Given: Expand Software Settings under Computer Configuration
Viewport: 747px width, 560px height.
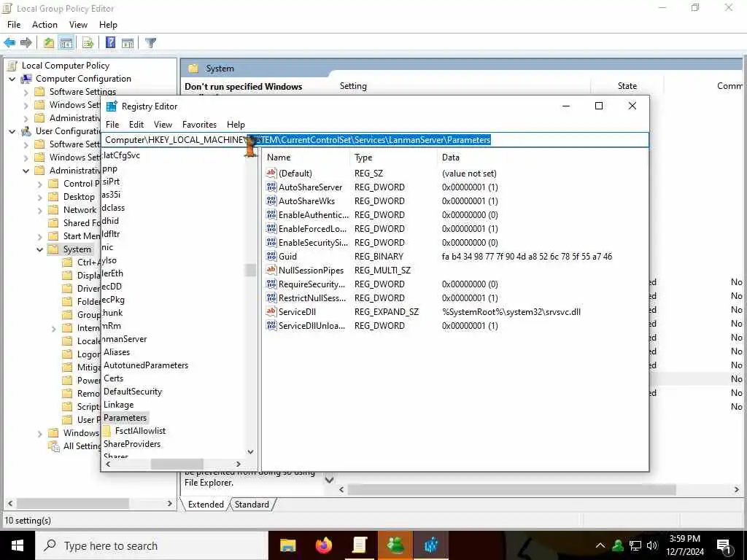Looking at the screenshot, I should click(26, 92).
